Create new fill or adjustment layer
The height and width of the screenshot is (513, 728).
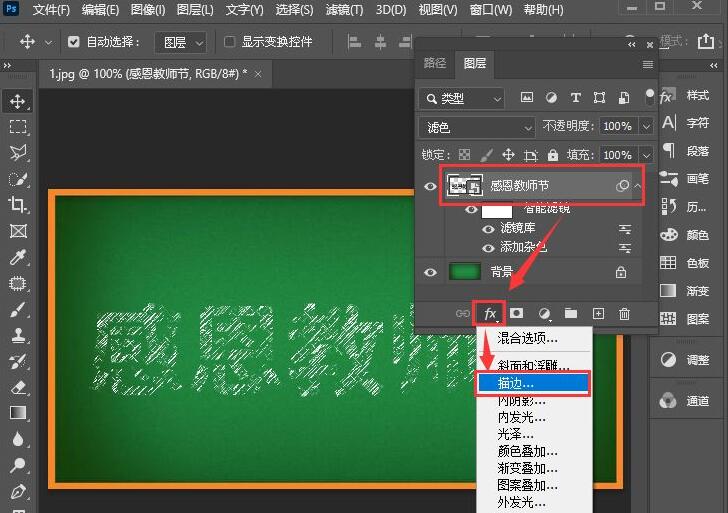pyautogui.click(x=544, y=314)
